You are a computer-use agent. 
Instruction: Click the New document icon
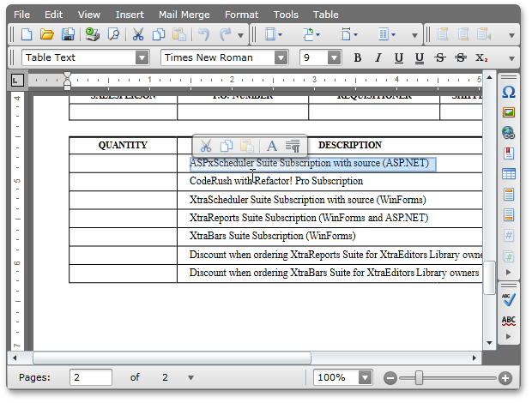tap(27, 34)
